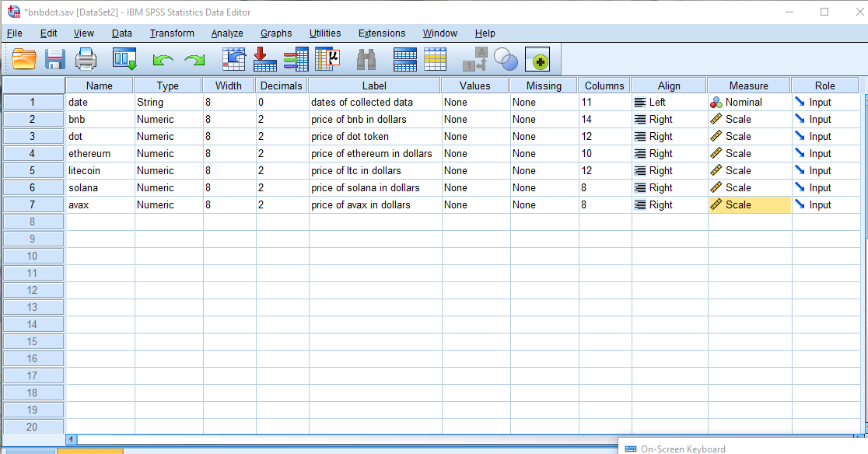The height and width of the screenshot is (454, 868).
Task: Open Type cell showing String for date
Action: [169, 103]
